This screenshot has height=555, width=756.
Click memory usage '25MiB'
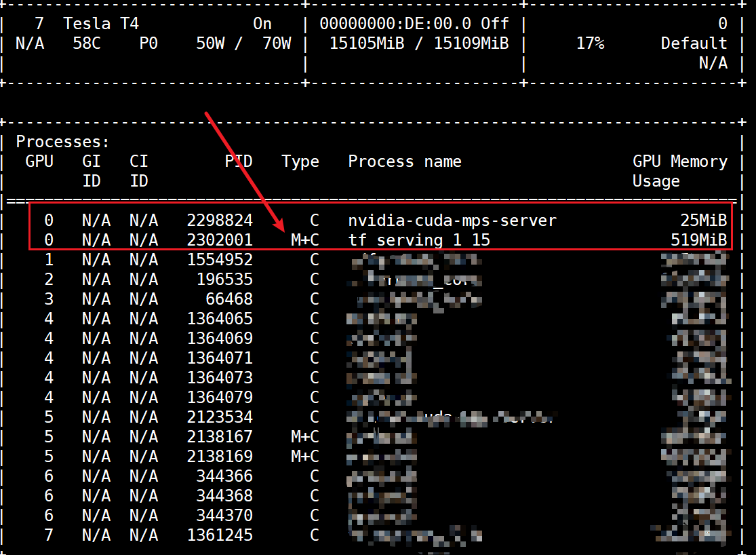[x=703, y=221]
